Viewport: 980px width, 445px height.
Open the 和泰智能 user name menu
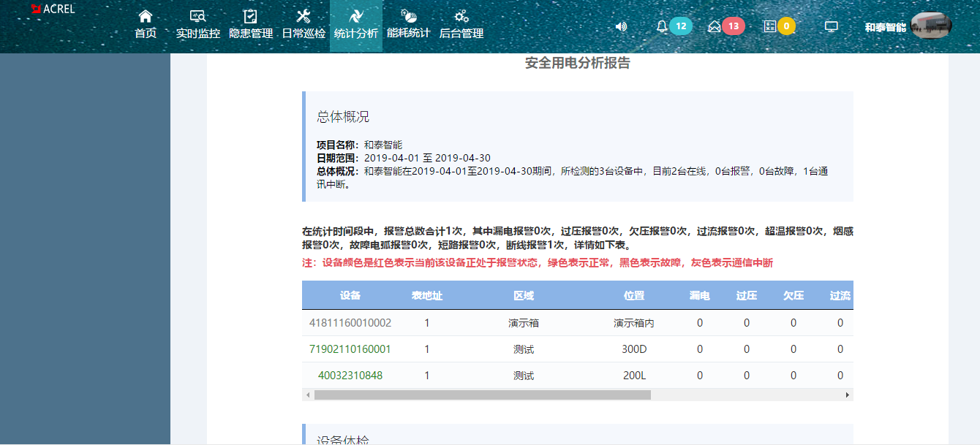(885, 27)
